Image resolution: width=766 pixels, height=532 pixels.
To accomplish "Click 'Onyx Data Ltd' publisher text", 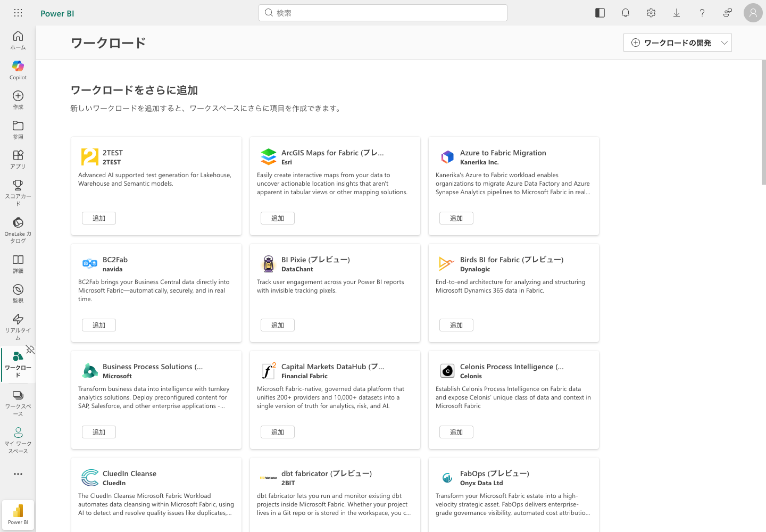I will (x=481, y=483).
